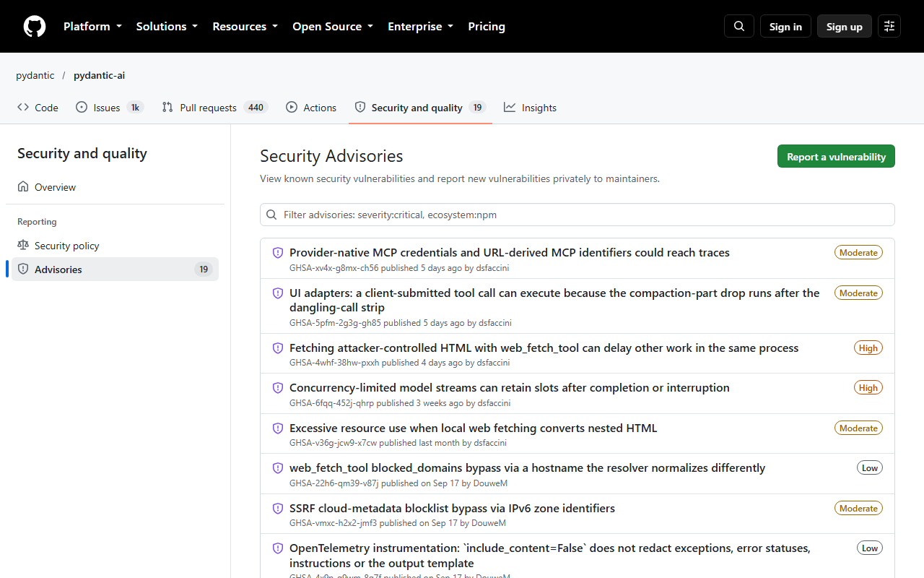924x578 pixels.
Task: Select Advisories in the sidebar
Action: (x=115, y=269)
